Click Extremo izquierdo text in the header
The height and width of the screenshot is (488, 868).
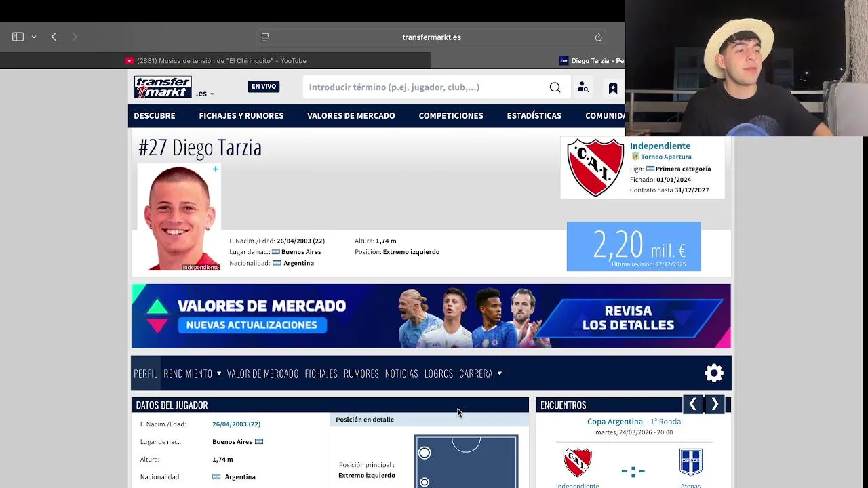[x=411, y=252]
